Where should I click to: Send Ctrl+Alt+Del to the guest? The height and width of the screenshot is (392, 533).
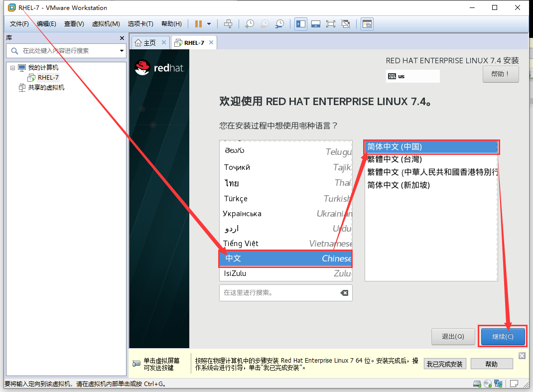tap(228, 23)
